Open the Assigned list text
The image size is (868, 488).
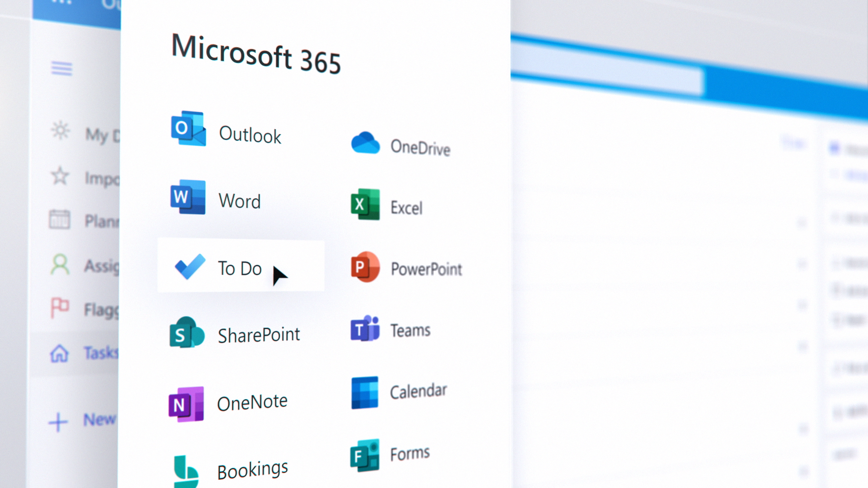tap(102, 266)
